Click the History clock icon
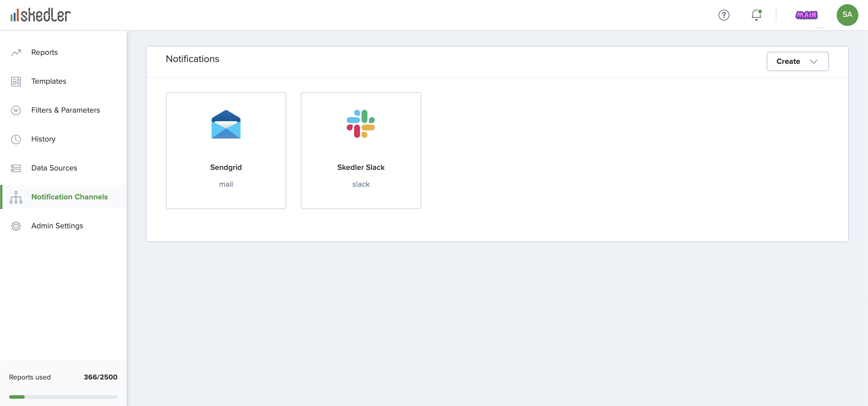Viewport: 868px width, 406px height. pyautogui.click(x=16, y=139)
